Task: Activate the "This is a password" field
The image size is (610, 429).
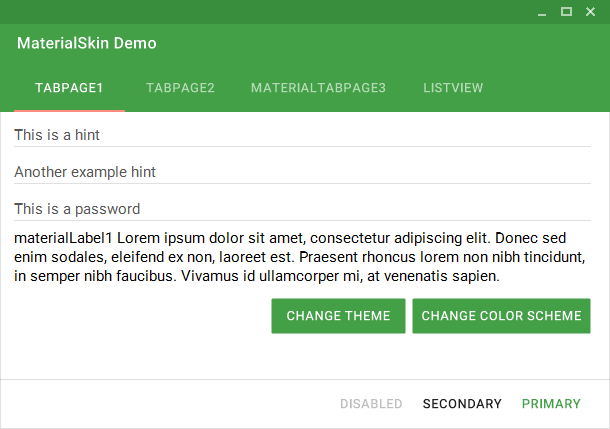Action: [x=302, y=209]
